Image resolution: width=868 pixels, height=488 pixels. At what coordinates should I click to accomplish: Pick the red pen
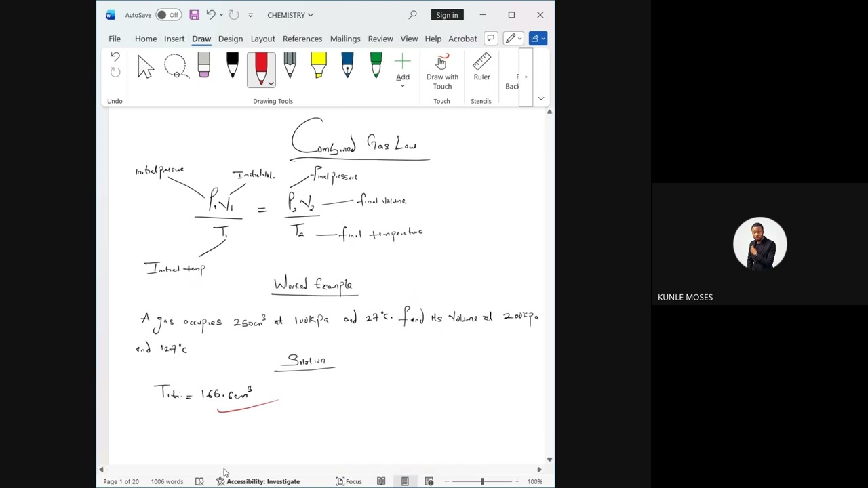click(x=260, y=67)
